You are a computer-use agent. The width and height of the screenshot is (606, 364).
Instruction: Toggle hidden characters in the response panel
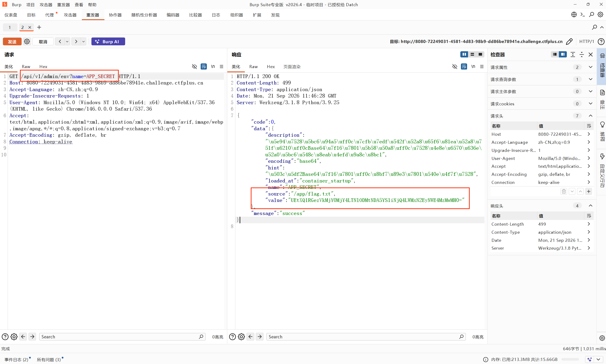455,66
